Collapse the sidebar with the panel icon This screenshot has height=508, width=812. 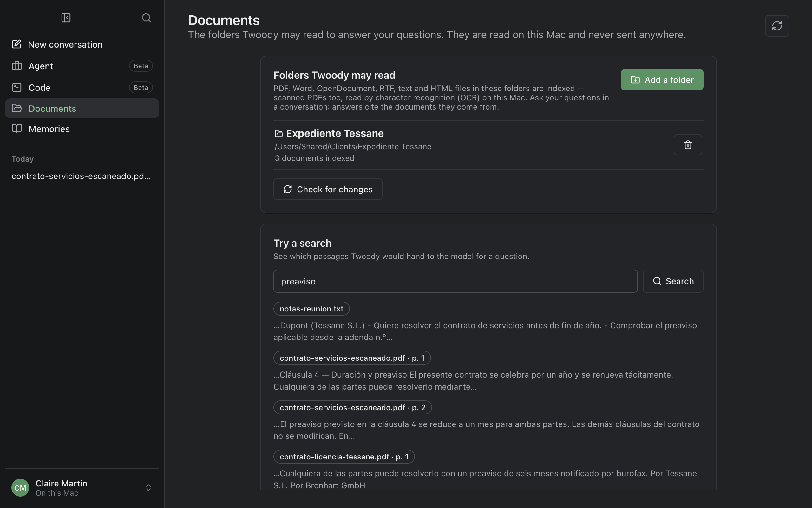click(66, 18)
